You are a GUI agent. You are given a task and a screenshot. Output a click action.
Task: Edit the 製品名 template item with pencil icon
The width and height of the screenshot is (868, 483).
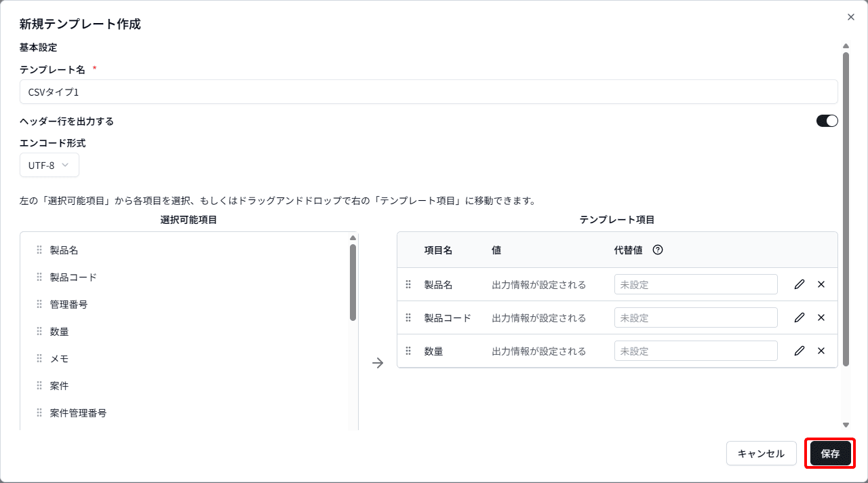tap(799, 284)
